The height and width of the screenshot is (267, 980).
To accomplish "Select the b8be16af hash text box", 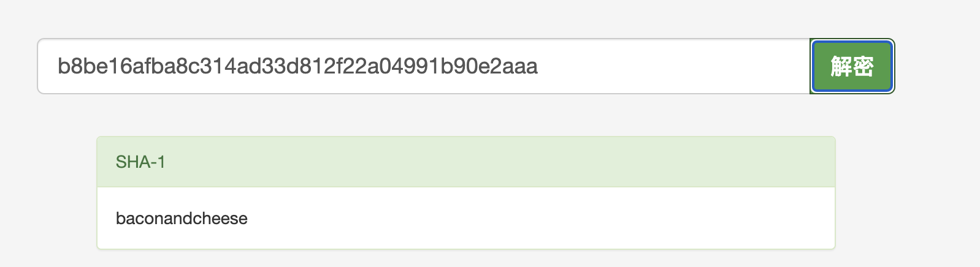I will pyautogui.click(x=424, y=66).
